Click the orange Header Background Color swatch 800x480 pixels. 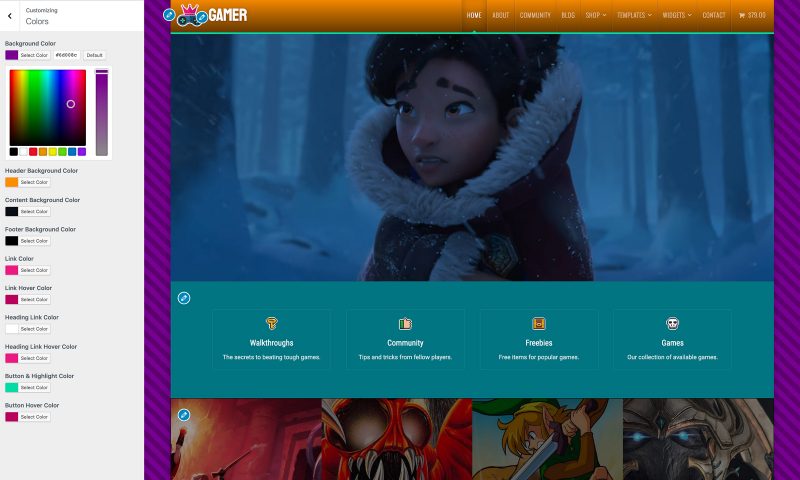click(x=12, y=182)
